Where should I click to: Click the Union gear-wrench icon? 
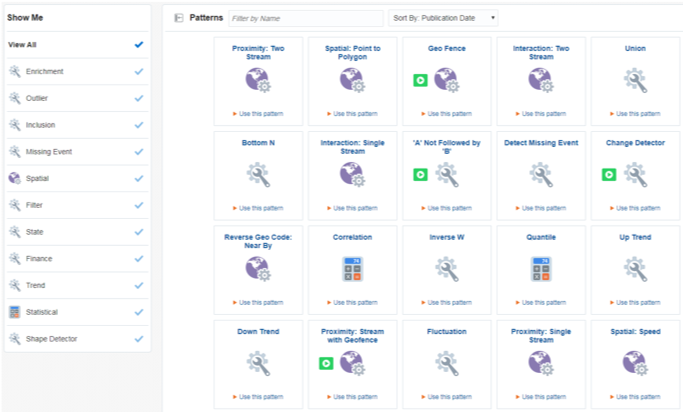[x=634, y=80]
